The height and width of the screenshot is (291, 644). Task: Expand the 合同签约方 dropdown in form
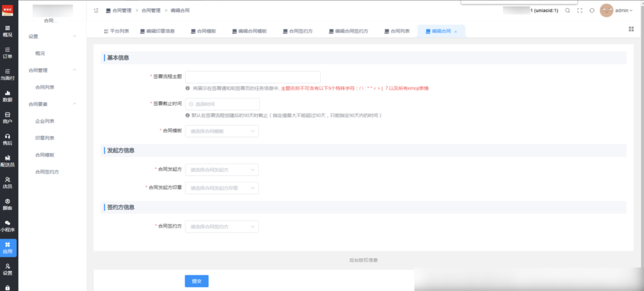pos(221,226)
